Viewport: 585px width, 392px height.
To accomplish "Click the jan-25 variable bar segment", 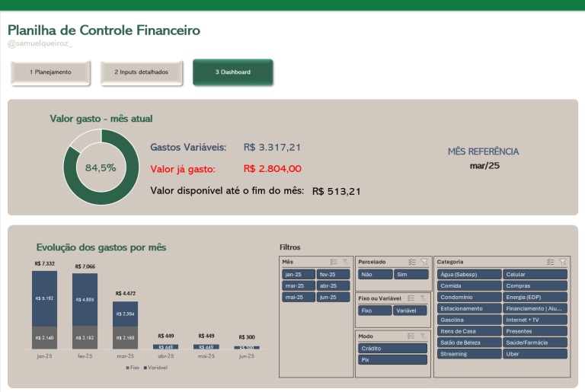I will (44, 298).
